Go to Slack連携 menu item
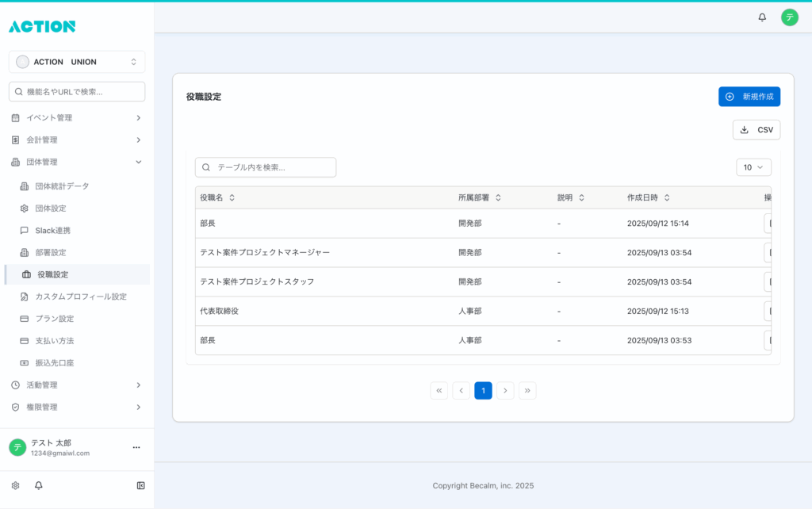The width and height of the screenshot is (812, 509). (52, 230)
